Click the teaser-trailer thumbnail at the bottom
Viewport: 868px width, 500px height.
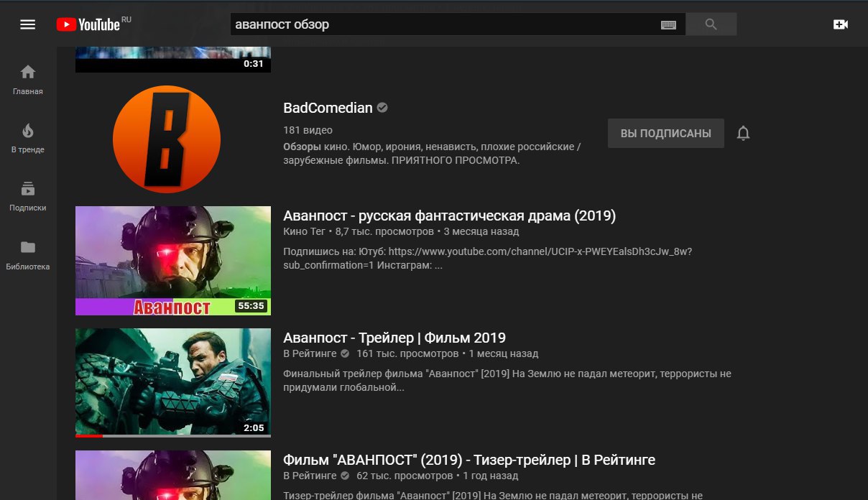(x=173, y=476)
